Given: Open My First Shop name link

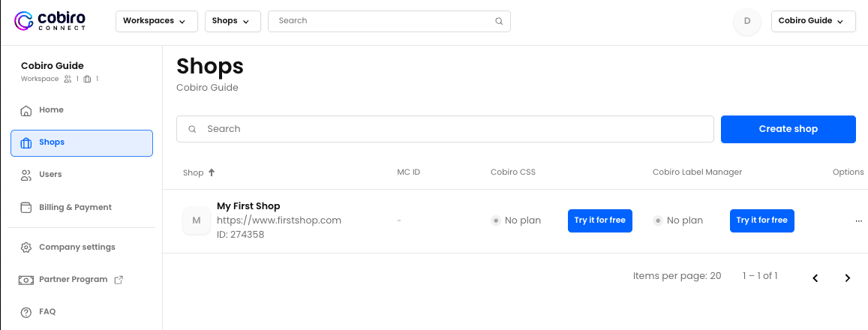Looking at the screenshot, I should pos(248,206).
